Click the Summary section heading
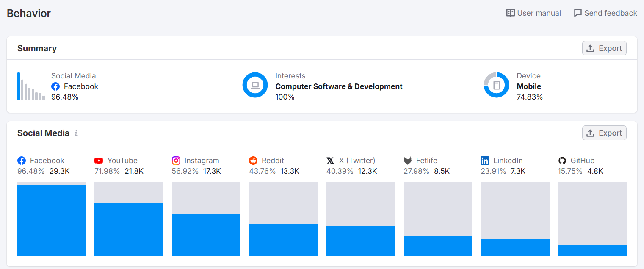 point(37,48)
